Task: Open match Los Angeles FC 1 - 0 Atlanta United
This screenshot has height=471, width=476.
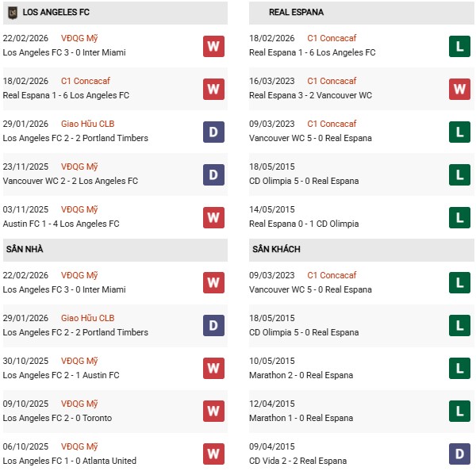Action: (x=70, y=461)
